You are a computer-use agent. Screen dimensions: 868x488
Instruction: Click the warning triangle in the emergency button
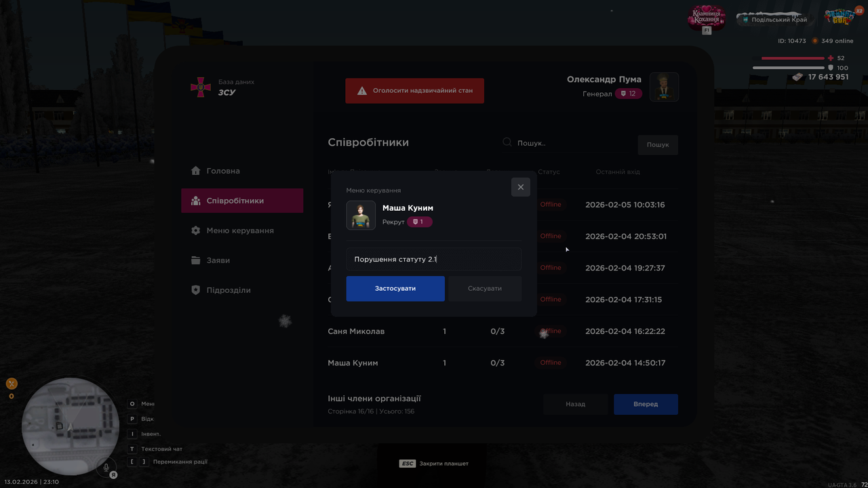(362, 90)
